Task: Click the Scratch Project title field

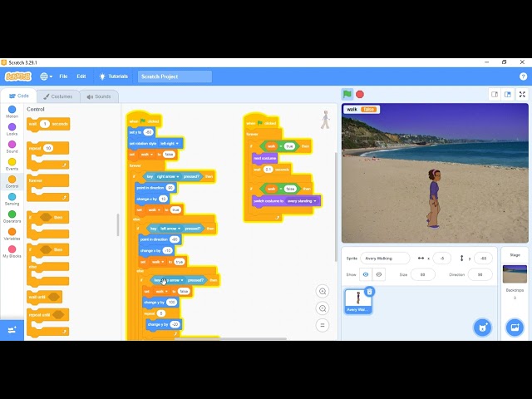Action: pyautogui.click(x=175, y=76)
